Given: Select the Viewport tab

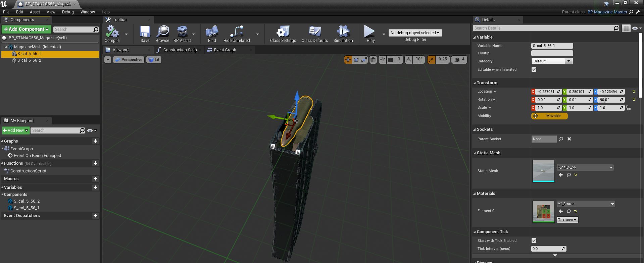Looking at the screenshot, I should 120,50.
